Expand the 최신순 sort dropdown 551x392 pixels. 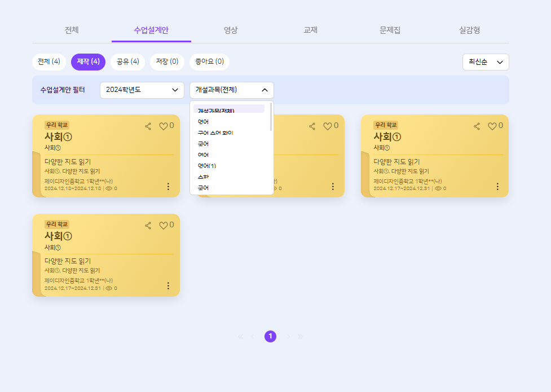(485, 62)
